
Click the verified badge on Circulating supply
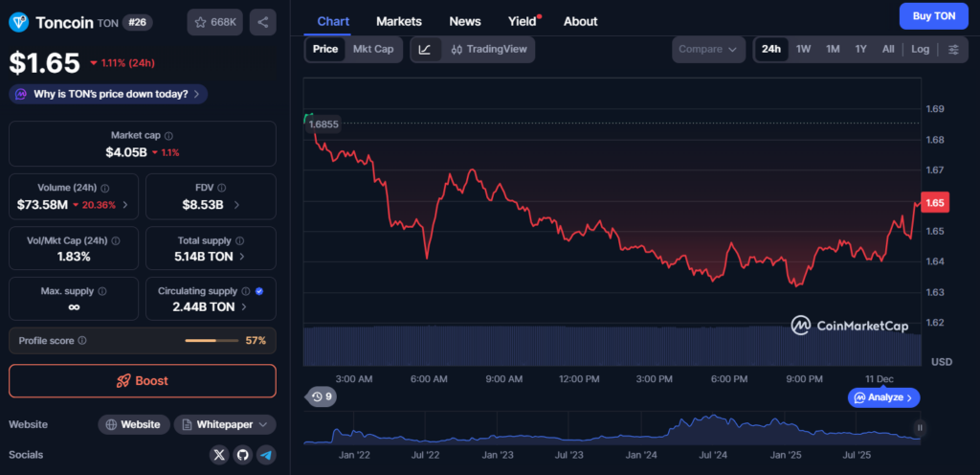[x=259, y=291]
